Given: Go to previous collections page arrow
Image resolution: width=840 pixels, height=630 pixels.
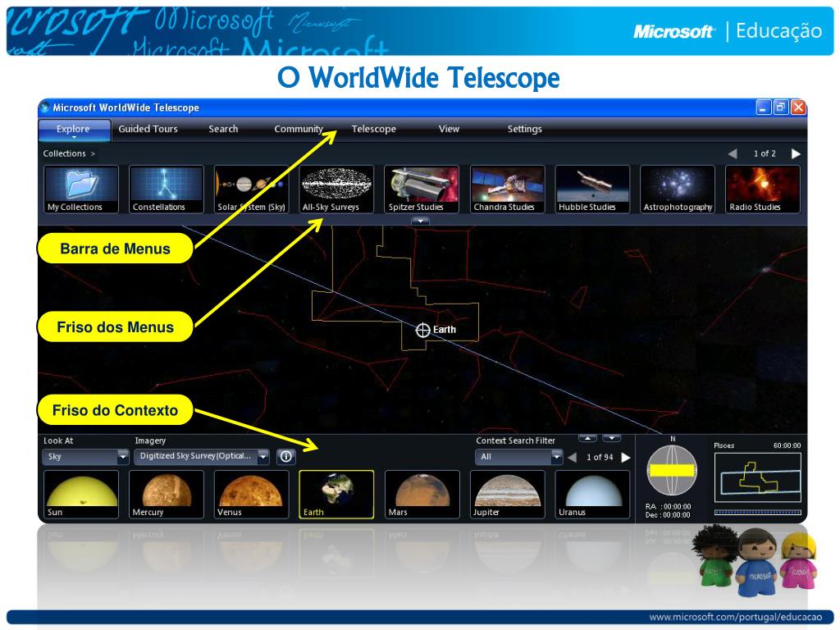Looking at the screenshot, I should click(733, 153).
